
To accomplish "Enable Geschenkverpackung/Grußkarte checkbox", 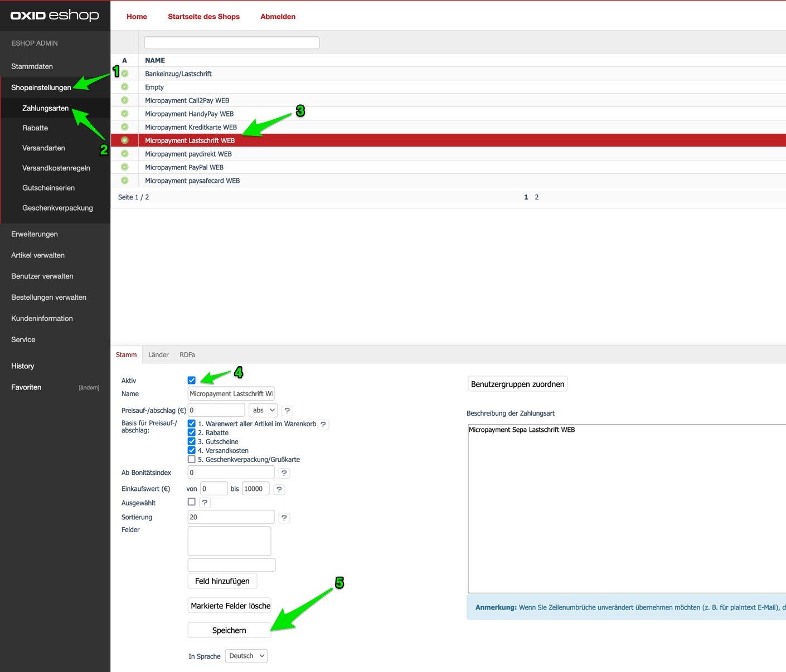I will [192, 460].
